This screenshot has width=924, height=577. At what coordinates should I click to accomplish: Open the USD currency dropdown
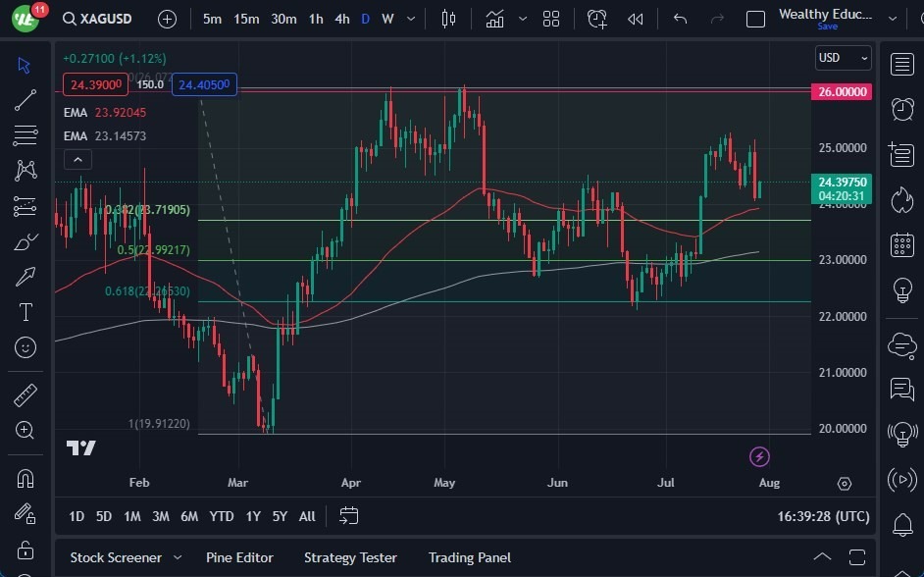pos(843,58)
